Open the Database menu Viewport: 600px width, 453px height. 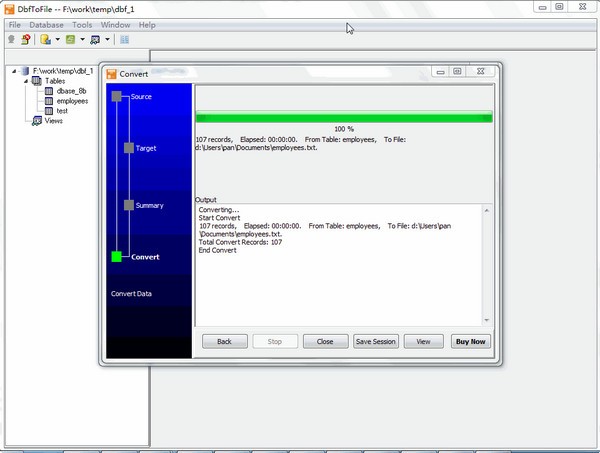coord(46,24)
